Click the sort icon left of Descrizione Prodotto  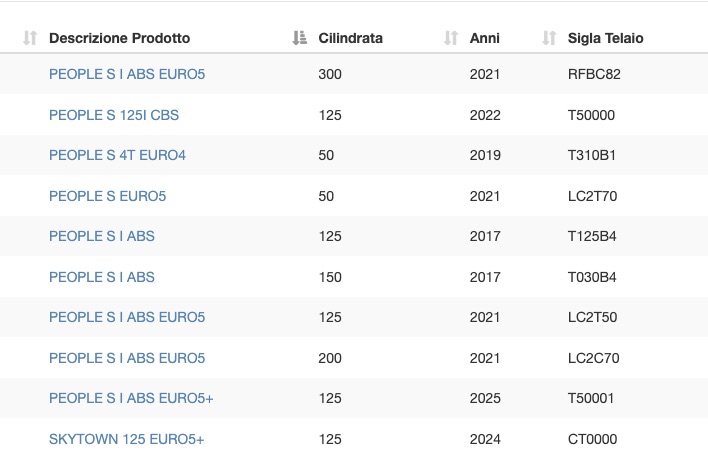tap(30, 38)
